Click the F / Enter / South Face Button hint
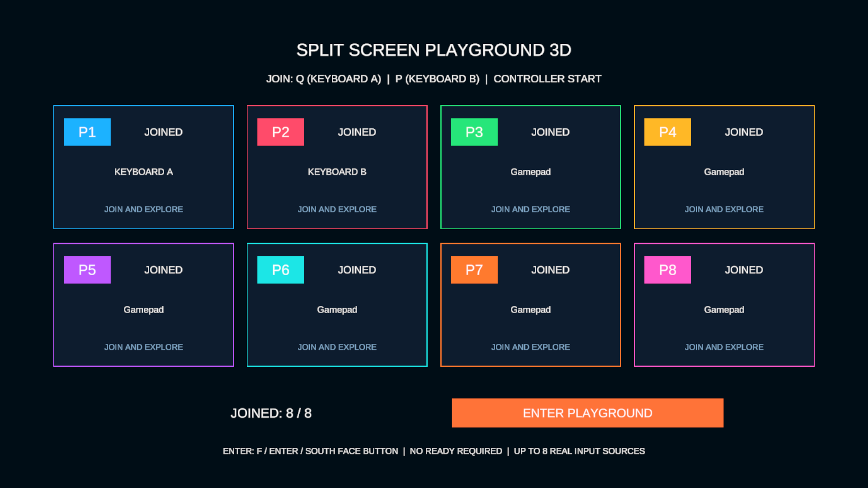 (327, 451)
